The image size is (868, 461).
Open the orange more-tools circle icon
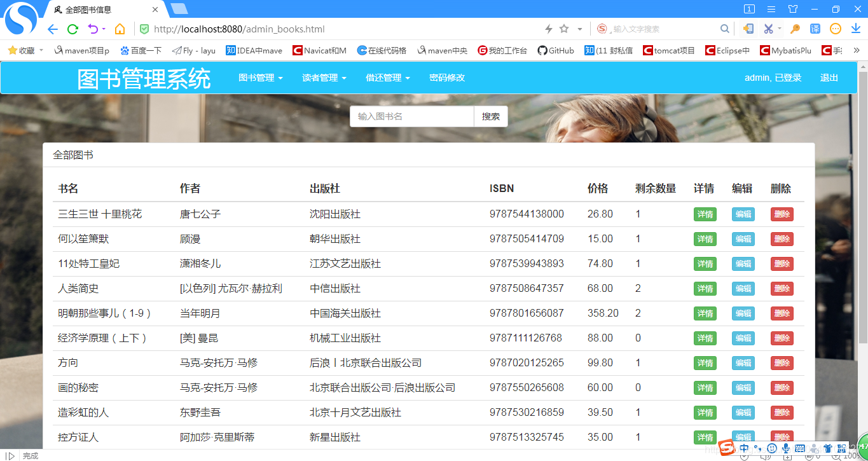[x=836, y=29]
